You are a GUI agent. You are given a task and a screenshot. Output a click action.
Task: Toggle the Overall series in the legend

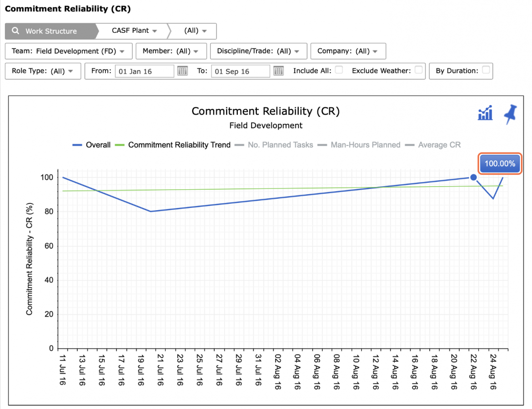pos(91,145)
